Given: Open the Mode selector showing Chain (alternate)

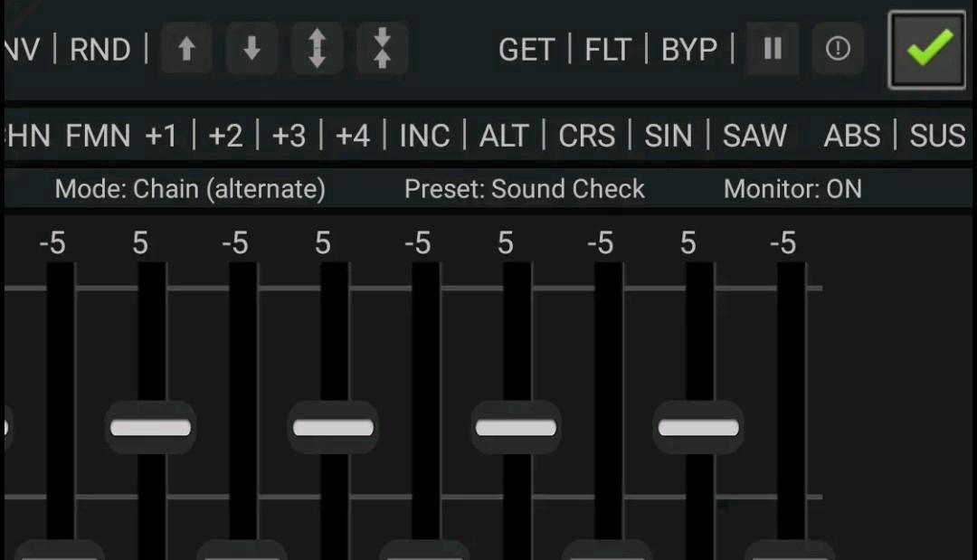Looking at the screenshot, I should [x=190, y=189].
